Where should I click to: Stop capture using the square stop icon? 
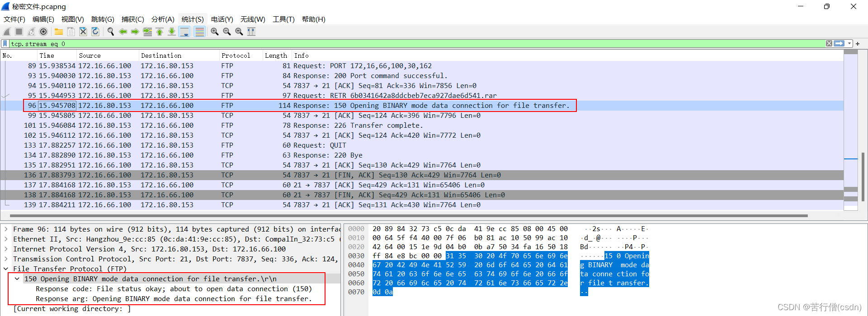click(19, 32)
